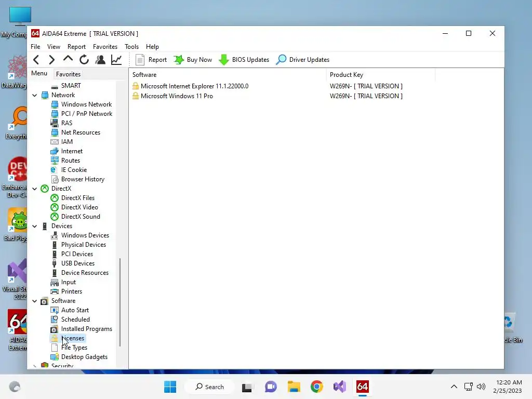Click the Browser History icon
Image resolution: width=532 pixels, height=399 pixels.
coord(54,179)
